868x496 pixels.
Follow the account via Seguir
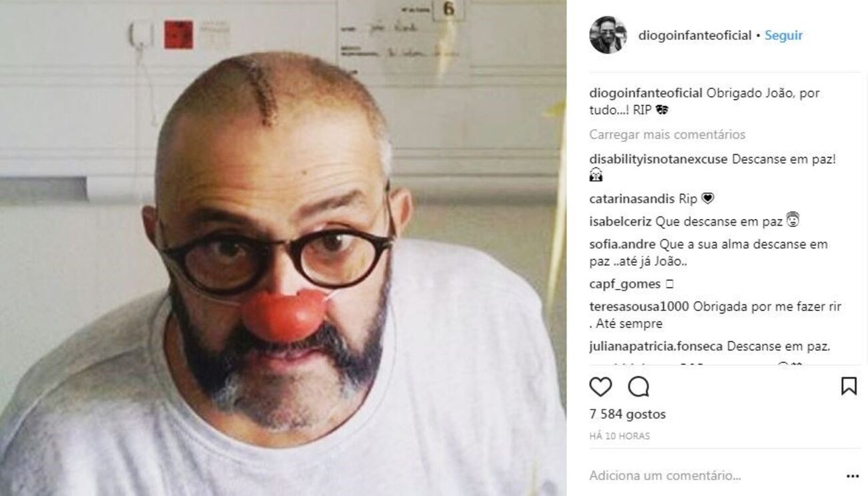tap(783, 35)
